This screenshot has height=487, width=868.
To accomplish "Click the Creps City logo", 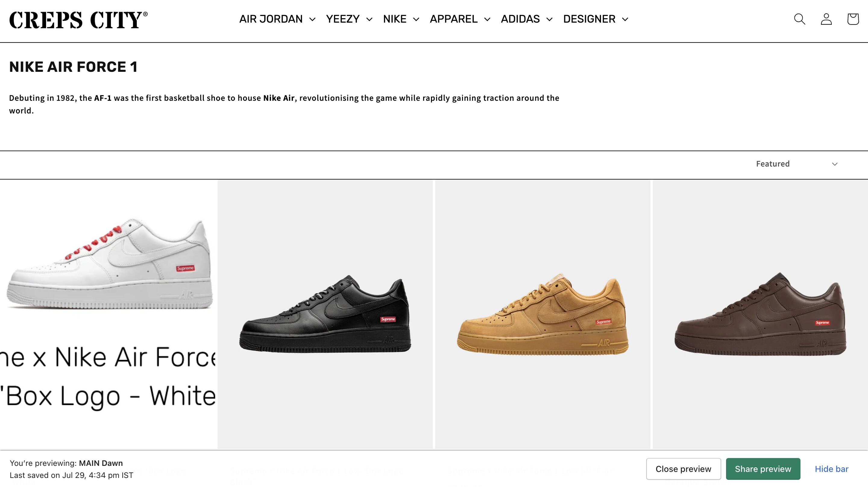I will pos(78,20).
